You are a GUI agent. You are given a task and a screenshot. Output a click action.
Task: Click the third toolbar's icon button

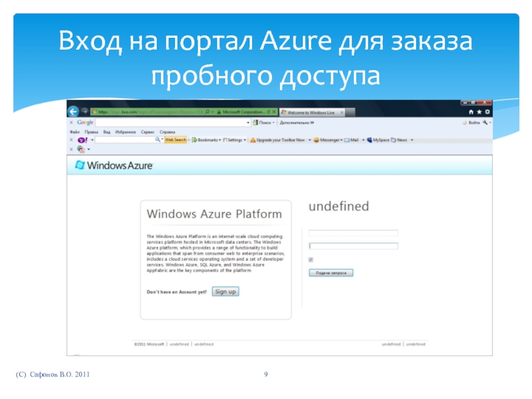click(x=80, y=149)
